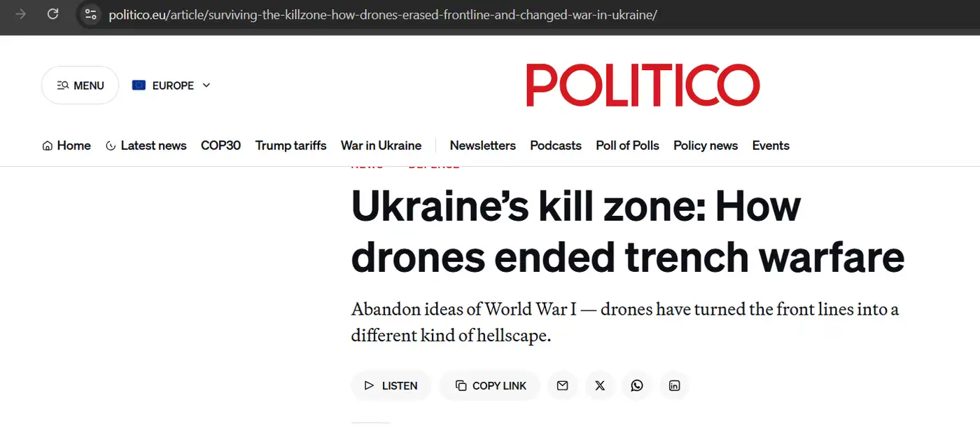The image size is (980, 440).
Task: Expand the EUROPE region selector
Action: tap(206, 85)
